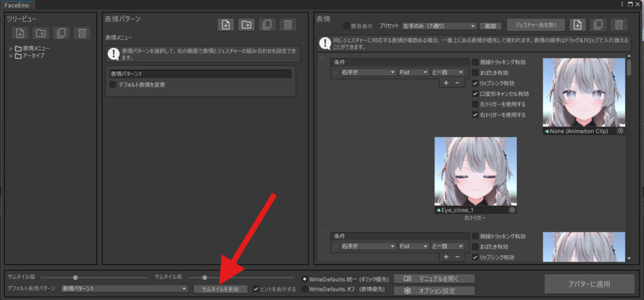Image resolution: width=644 pixels, height=300 pixels.
Task: Click the expression list vertical scrollbar
Action: 630,68
